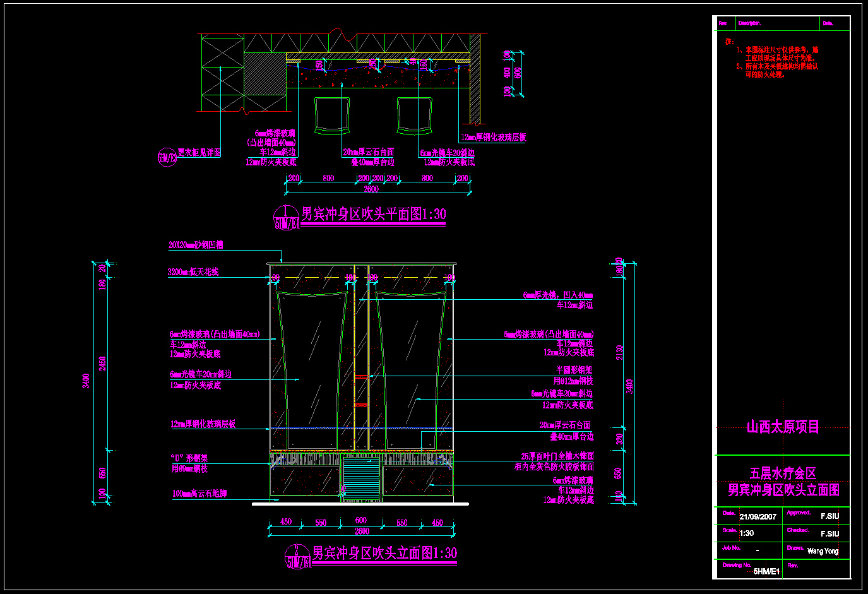868x594 pixels.
Task: Click drawing number 5HM/E1 in title block
Action: coord(766,572)
